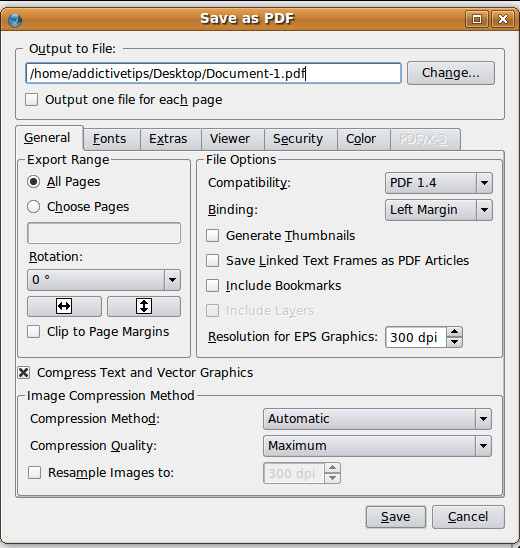This screenshot has height=548, width=520.
Task: Click the Cancel button
Action: pyautogui.click(x=468, y=517)
